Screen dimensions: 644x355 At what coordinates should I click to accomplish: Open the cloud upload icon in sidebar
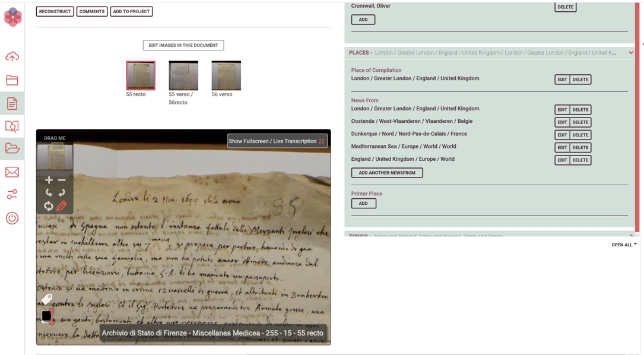tap(12, 57)
